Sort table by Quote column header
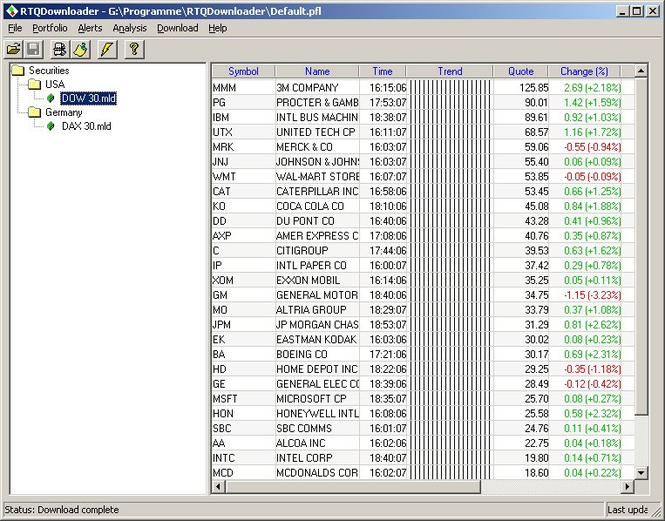 [x=520, y=72]
